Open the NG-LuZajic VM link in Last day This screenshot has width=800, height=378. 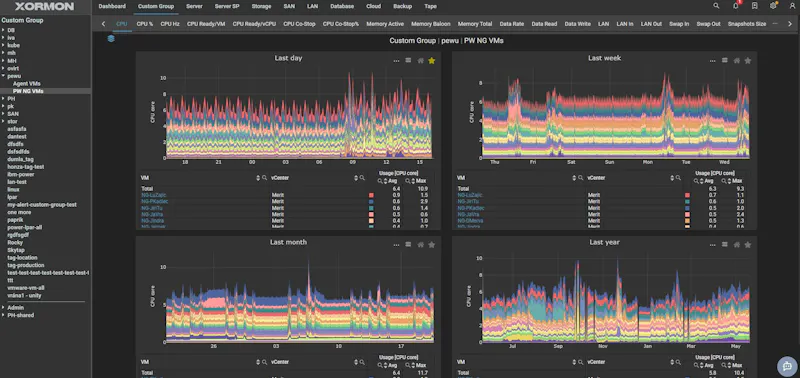pyautogui.click(x=154, y=195)
